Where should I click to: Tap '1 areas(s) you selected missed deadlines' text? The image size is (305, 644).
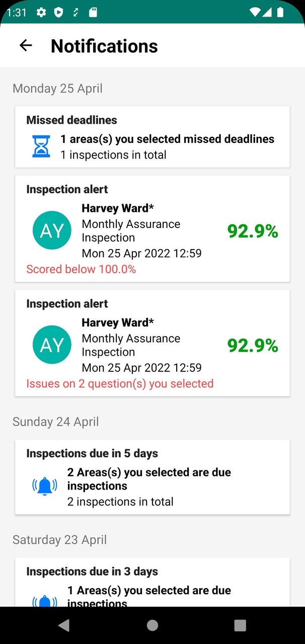click(168, 139)
